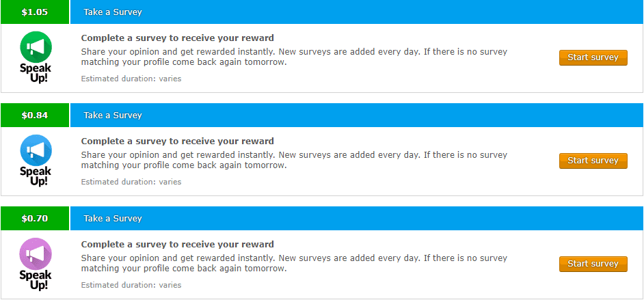
Task: Click the purple Speak Up megaphone icon
Action: point(36,254)
